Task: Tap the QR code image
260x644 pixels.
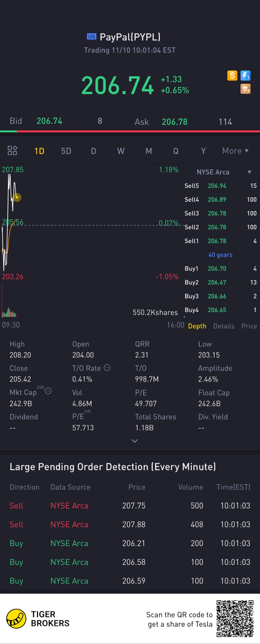Action: pyautogui.click(x=235, y=619)
